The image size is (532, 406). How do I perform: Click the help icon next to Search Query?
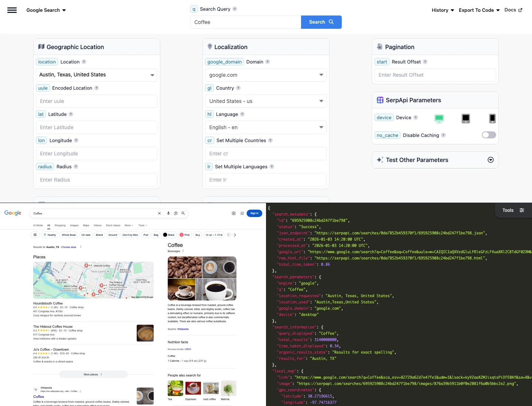coord(235,9)
